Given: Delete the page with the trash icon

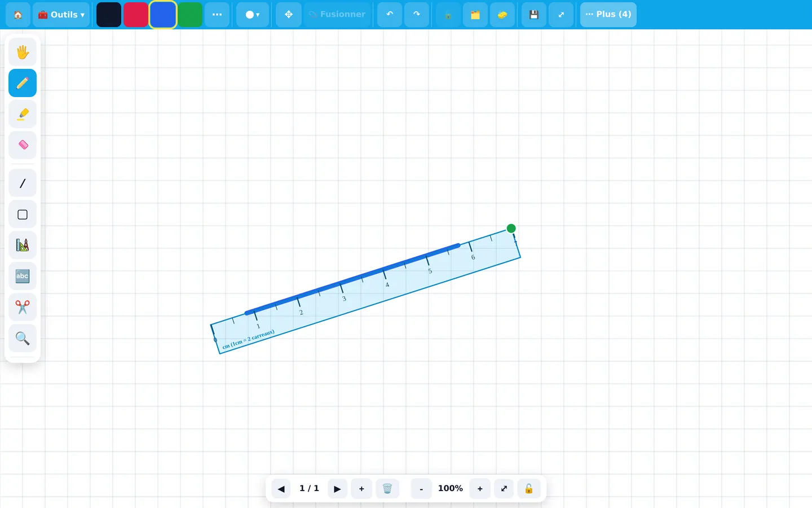Looking at the screenshot, I should coord(387,489).
